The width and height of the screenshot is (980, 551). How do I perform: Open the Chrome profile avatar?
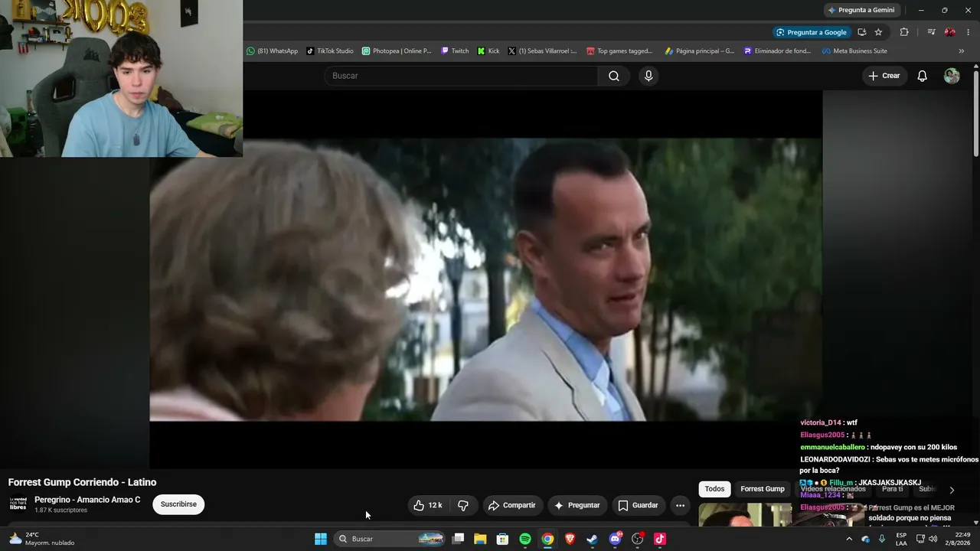tap(950, 32)
